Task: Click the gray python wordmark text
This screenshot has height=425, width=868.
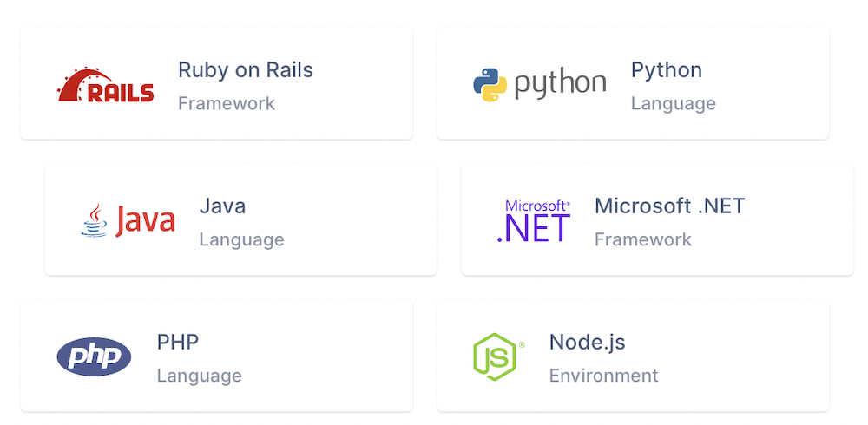Action: pyautogui.click(x=560, y=85)
